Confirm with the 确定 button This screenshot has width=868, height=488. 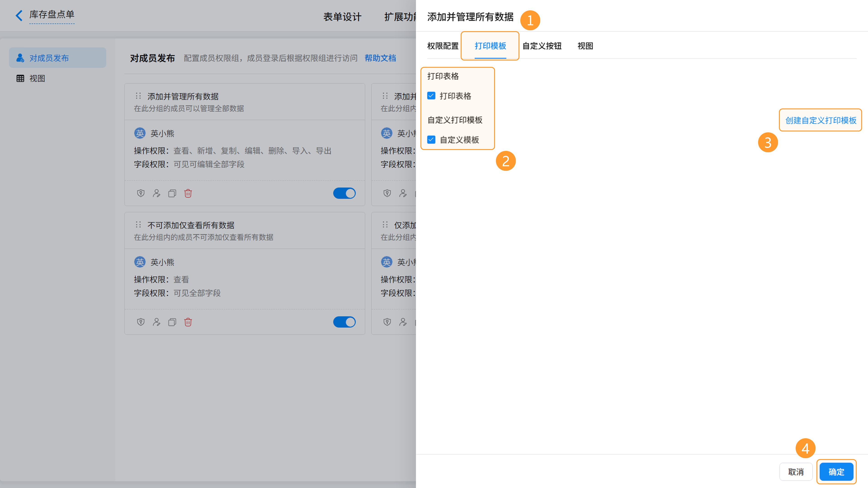836,472
